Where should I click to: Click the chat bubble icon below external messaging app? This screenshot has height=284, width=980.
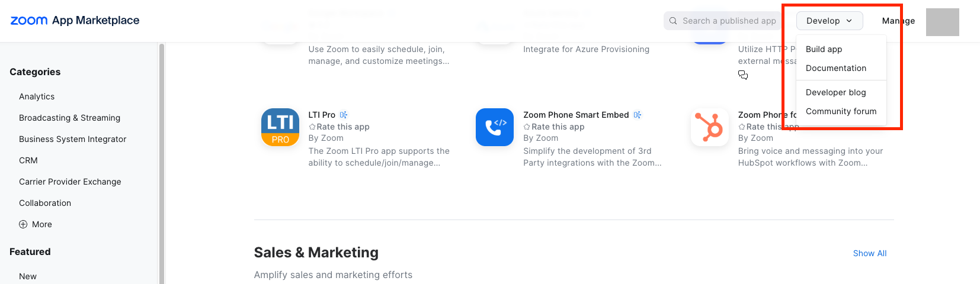pyautogui.click(x=743, y=75)
